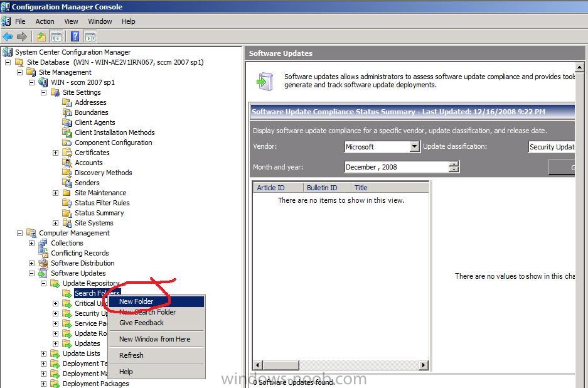The height and width of the screenshot is (388, 588).
Task: Expand the Site Systems node
Action: 55,223
